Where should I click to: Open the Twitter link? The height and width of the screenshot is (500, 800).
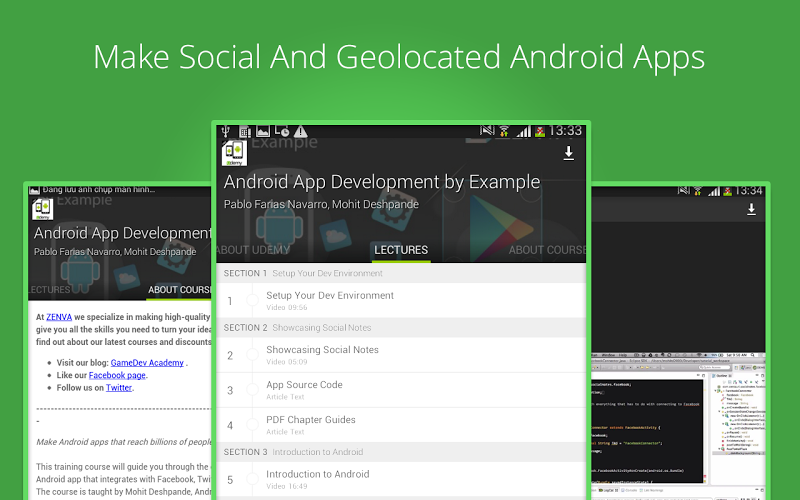click(119, 388)
